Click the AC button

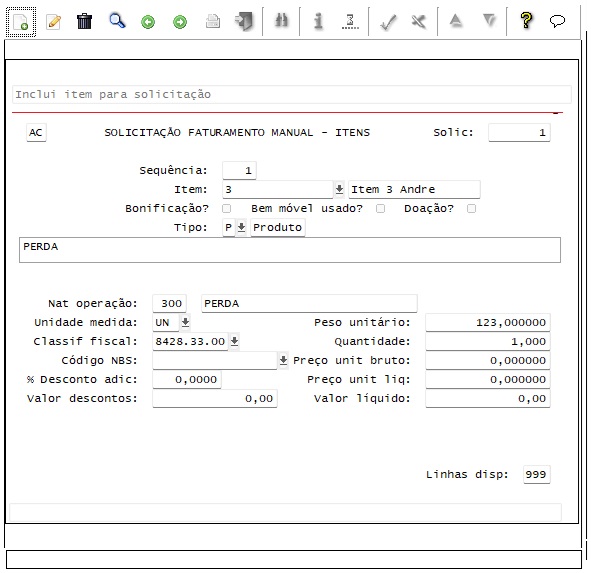(x=36, y=133)
